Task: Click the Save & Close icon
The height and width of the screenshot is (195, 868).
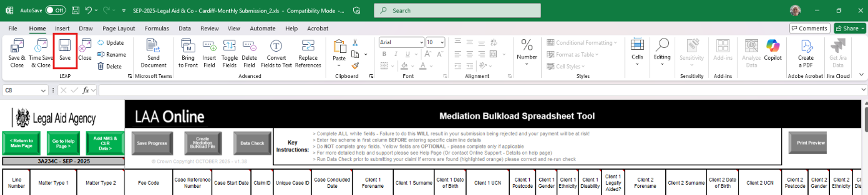Action: click(x=17, y=52)
